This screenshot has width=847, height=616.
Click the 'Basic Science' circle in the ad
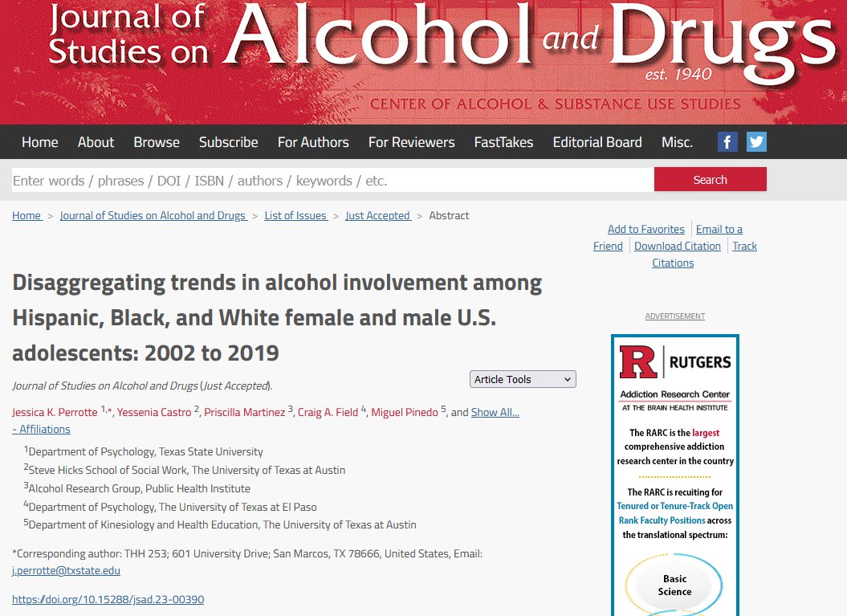pos(674,585)
